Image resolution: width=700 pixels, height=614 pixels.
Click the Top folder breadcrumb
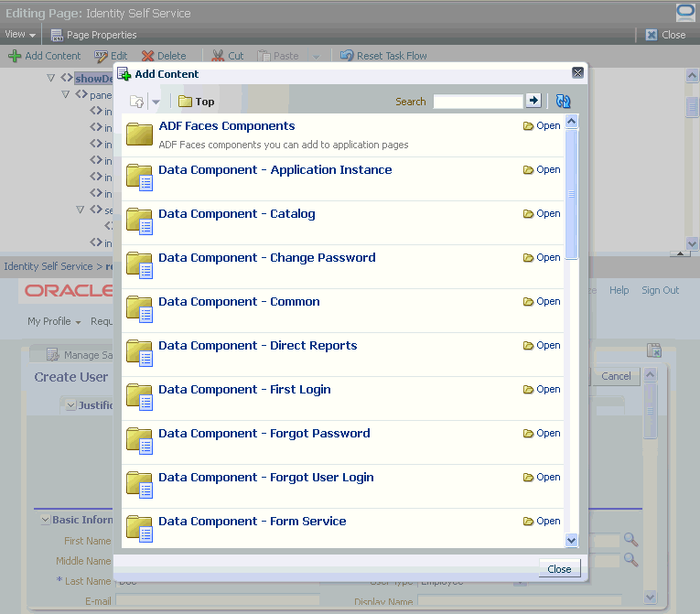pos(197,102)
